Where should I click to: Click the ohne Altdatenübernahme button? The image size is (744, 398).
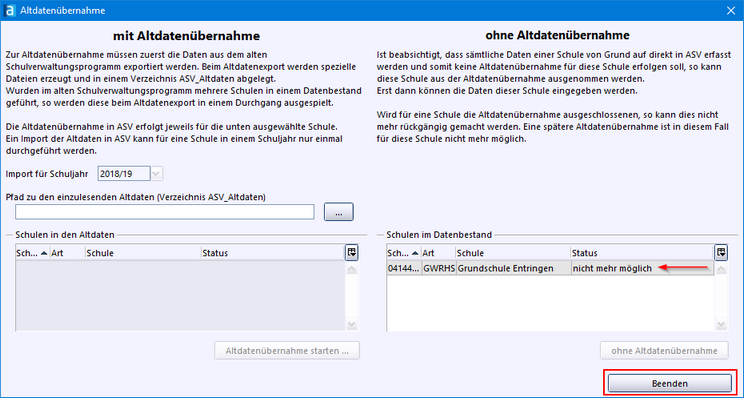(664, 351)
